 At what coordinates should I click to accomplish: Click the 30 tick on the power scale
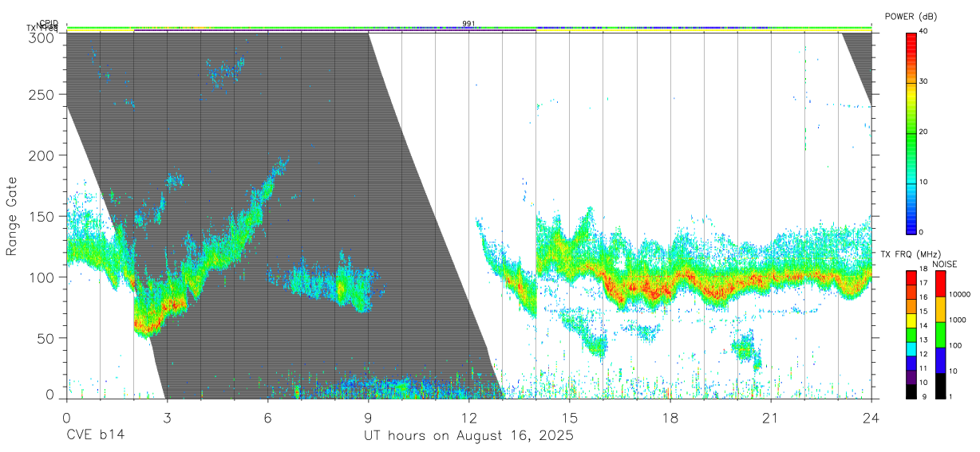tap(924, 81)
